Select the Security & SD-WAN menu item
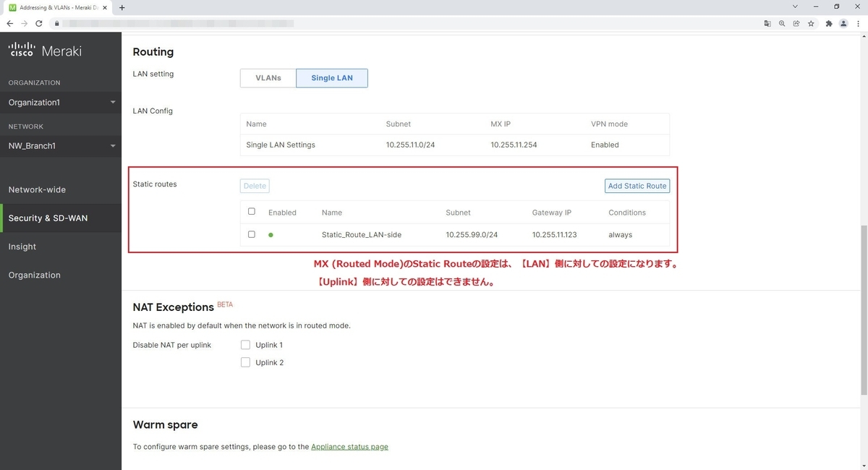Viewport: 868px width, 470px height. coord(46,218)
